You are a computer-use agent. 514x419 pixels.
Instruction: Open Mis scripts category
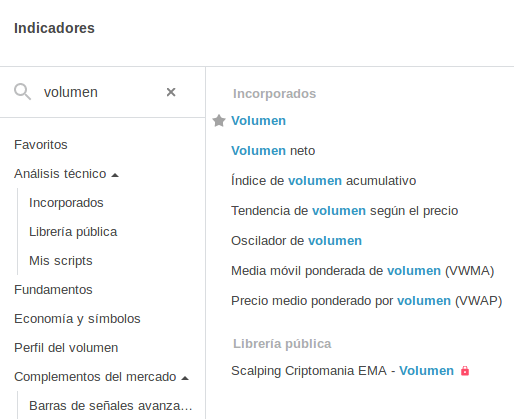click(61, 261)
